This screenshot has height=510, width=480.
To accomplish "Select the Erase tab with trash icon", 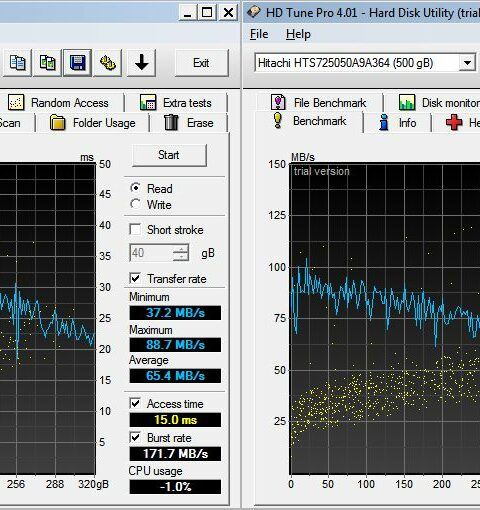I will (x=188, y=123).
